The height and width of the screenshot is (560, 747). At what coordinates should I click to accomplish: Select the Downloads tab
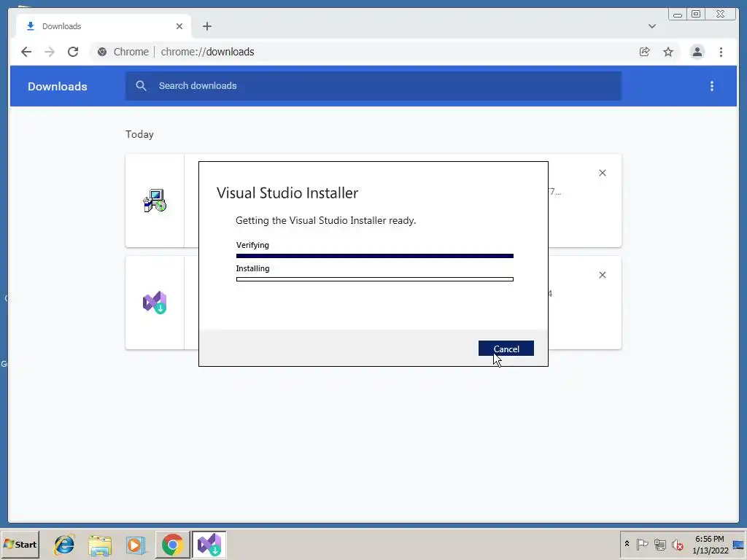point(104,26)
